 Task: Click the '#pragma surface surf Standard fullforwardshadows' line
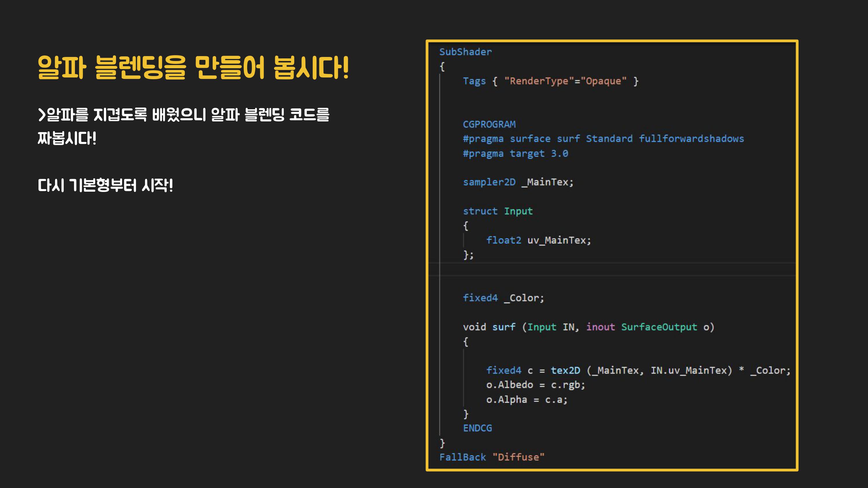(603, 139)
